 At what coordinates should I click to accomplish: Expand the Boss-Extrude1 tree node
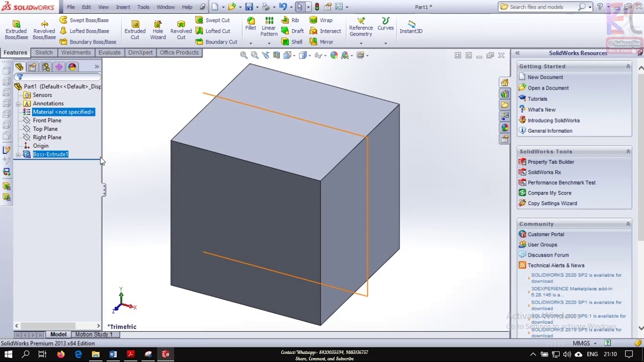tap(18, 155)
